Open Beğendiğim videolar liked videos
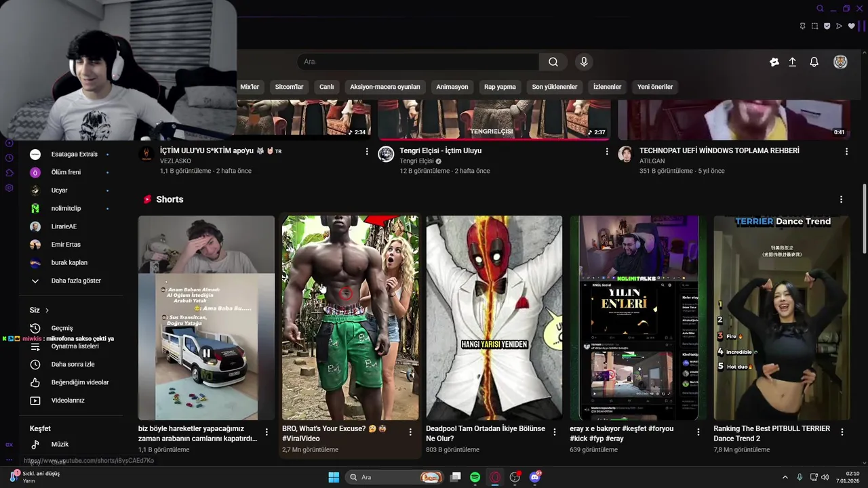 click(80, 382)
